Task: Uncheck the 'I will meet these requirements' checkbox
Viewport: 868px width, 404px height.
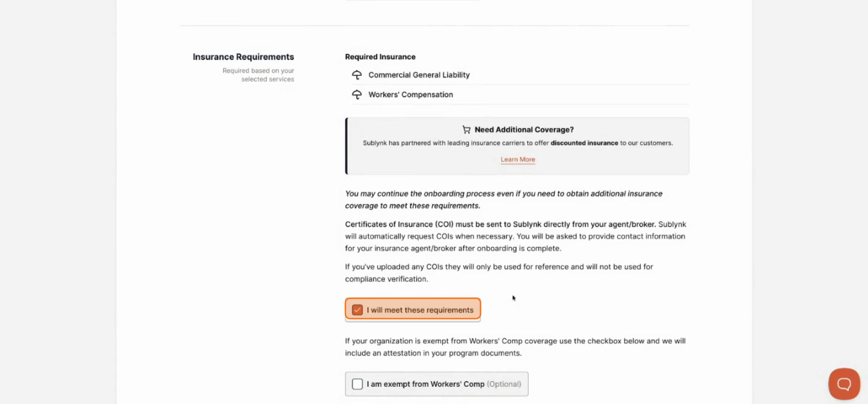Action: [357, 310]
